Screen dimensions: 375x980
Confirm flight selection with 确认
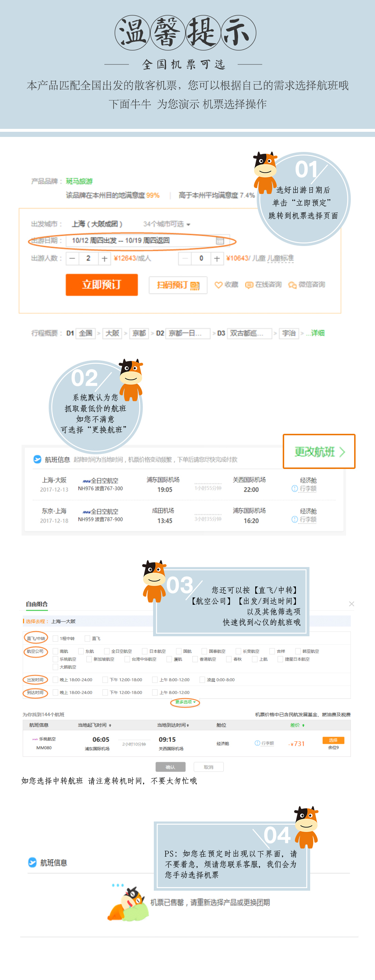point(171,767)
